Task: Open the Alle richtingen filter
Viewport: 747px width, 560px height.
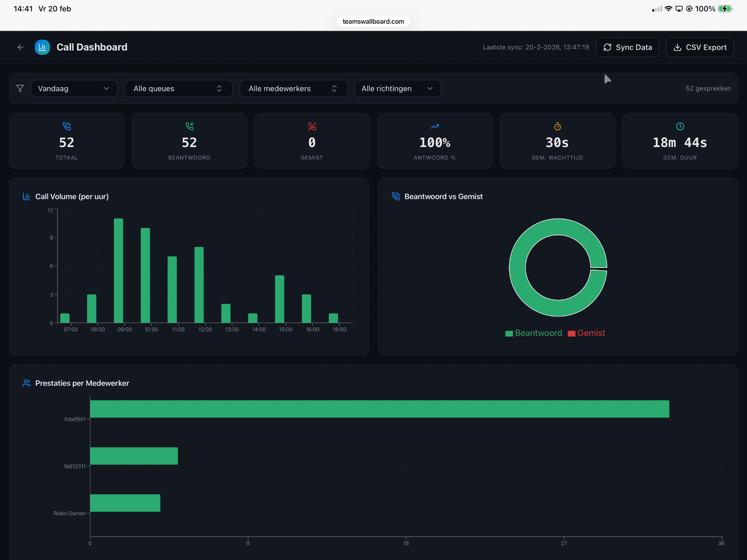Action: click(x=397, y=88)
